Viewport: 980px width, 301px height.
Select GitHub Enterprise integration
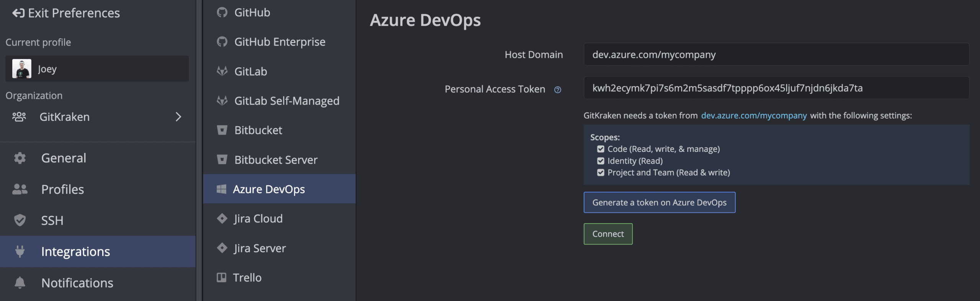(x=279, y=42)
